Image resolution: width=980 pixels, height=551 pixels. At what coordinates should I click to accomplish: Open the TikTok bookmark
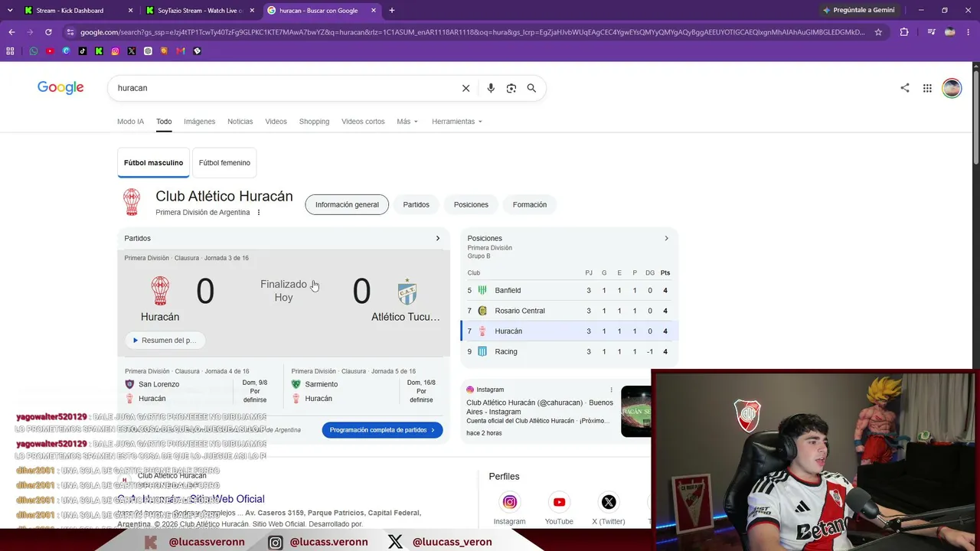pyautogui.click(x=83, y=51)
